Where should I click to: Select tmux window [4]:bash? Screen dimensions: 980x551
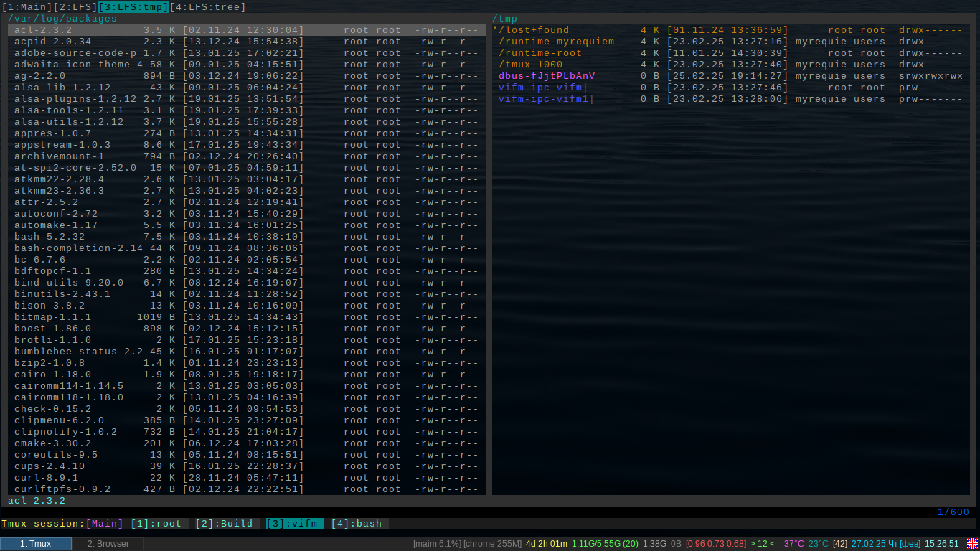coord(357,524)
